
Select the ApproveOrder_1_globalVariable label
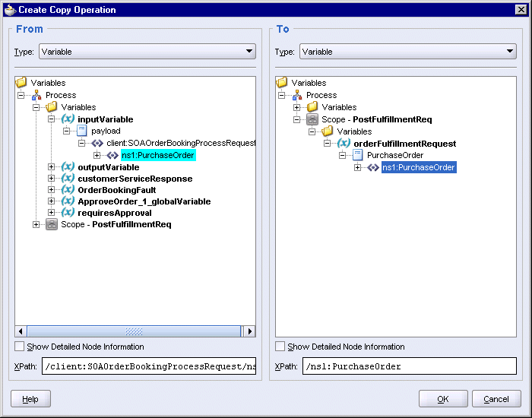pos(144,201)
